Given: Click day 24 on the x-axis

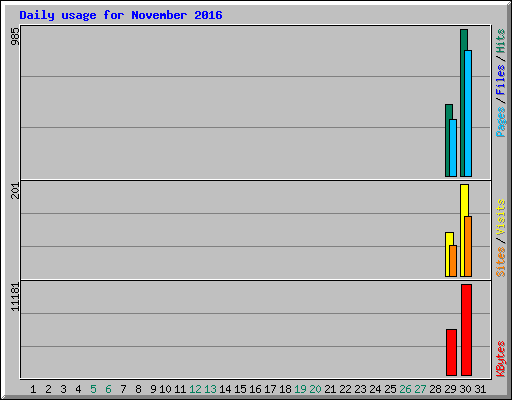Looking at the screenshot, I should click(x=375, y=389).
